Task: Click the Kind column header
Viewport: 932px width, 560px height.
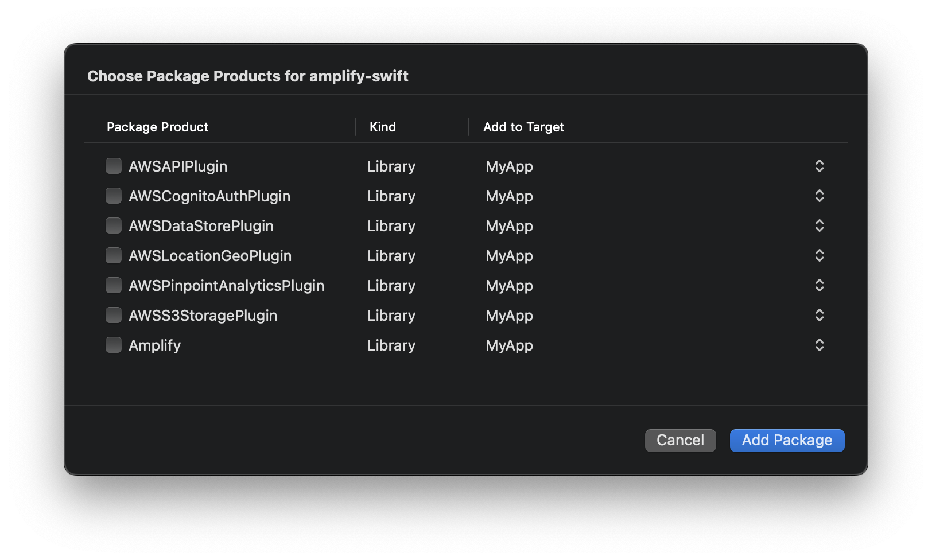Action: pyautogui.click(x=383, y=127)
